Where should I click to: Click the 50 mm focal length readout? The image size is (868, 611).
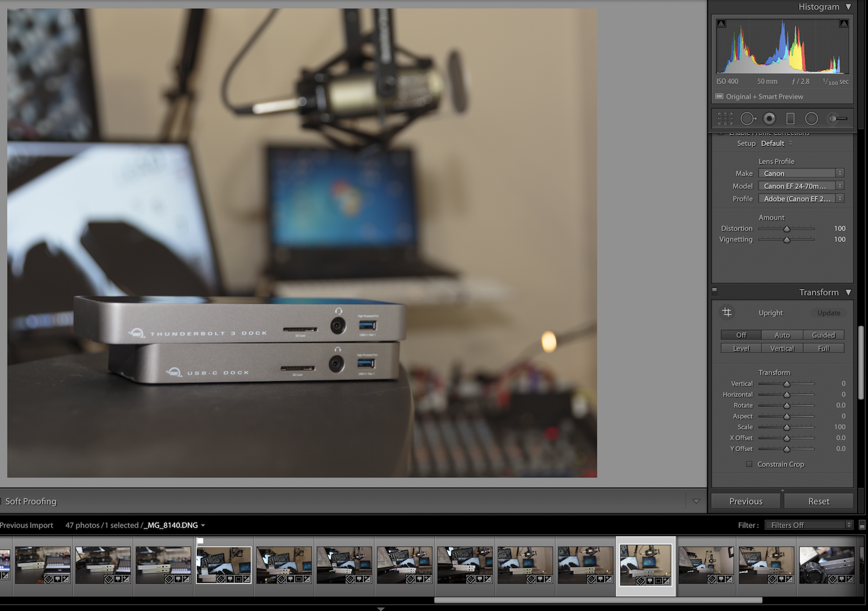pos(767,81)
